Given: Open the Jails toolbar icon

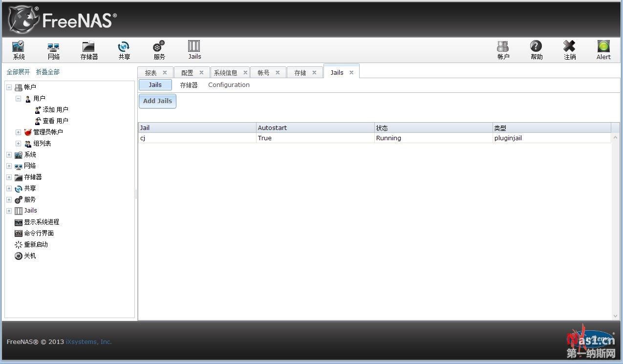Looking at the screenshot, I should tap(194, 50).
